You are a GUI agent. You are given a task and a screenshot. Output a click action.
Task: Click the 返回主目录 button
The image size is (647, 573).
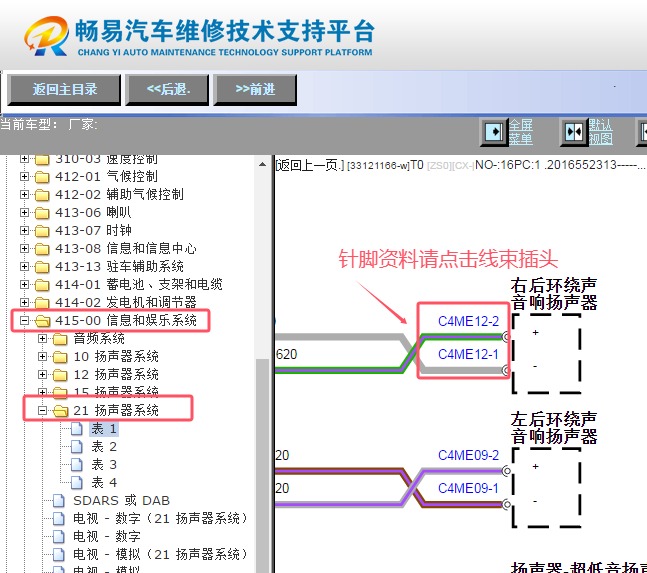(64, 90)
